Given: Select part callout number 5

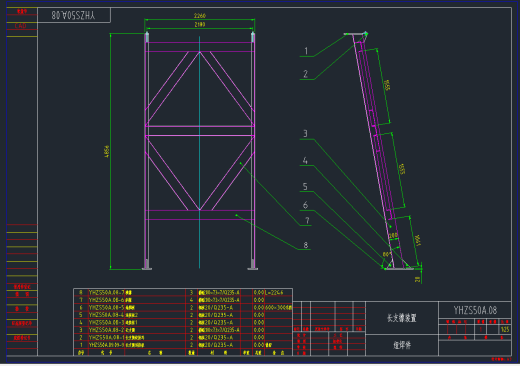Looking at the screenshot, I should tap(305, 187).
